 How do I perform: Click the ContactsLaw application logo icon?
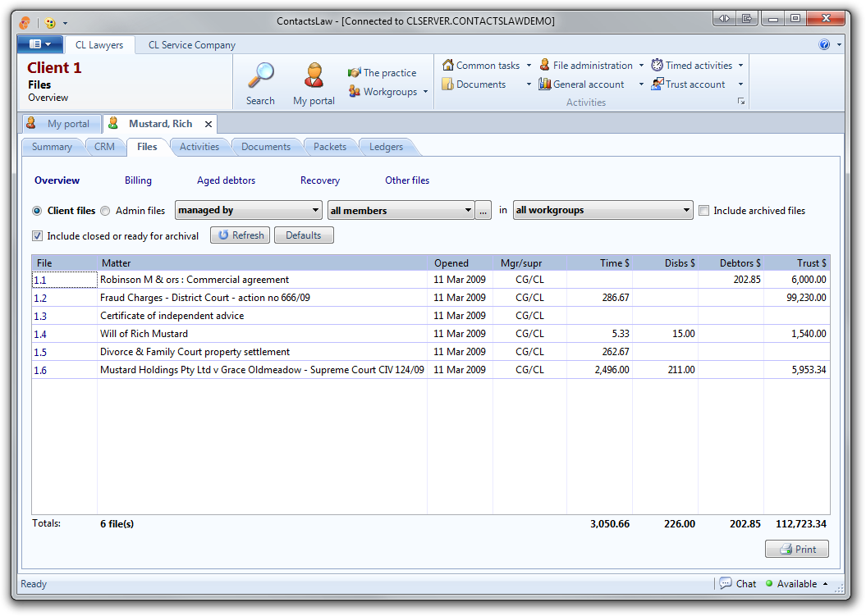pyautogui.click(x=25, y=23)
